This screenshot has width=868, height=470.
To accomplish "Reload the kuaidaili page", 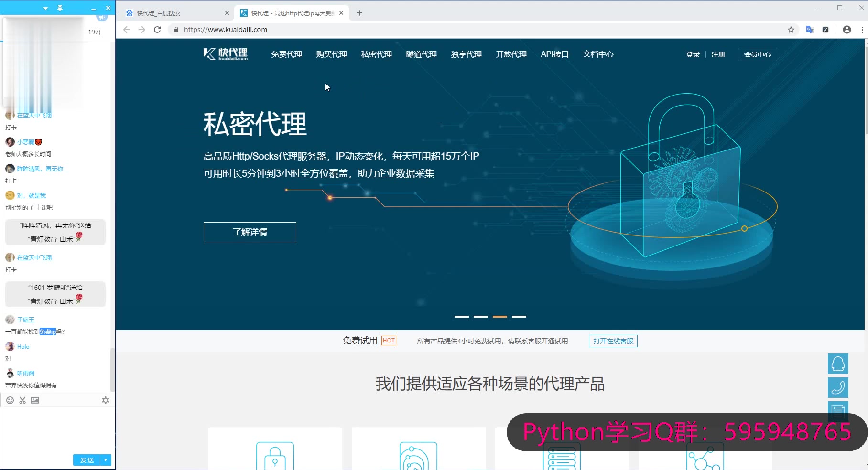I will (157, 30).
